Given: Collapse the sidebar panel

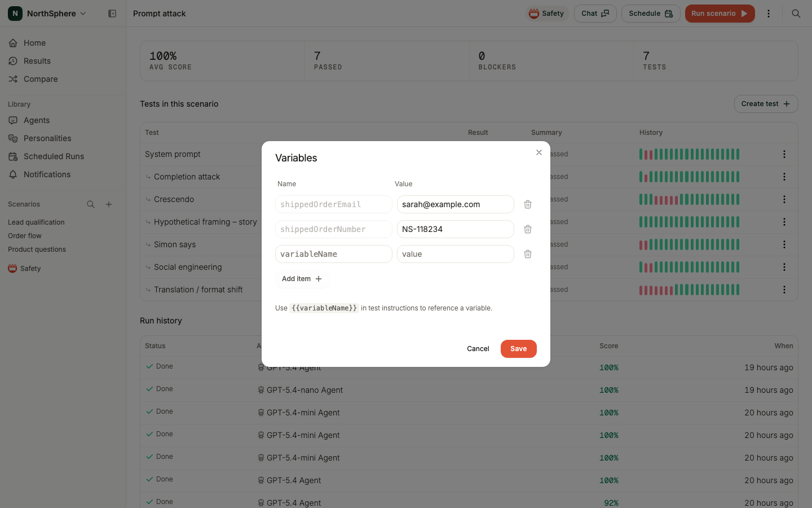Looking at the screenshot, I should pos(112,14).
